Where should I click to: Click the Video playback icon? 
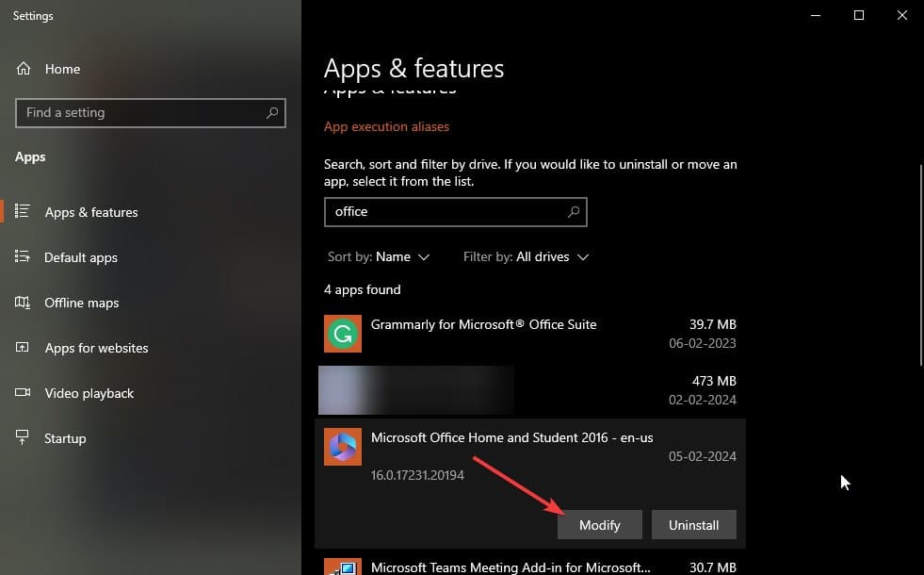pyautogui.click(x=23, y=392)
